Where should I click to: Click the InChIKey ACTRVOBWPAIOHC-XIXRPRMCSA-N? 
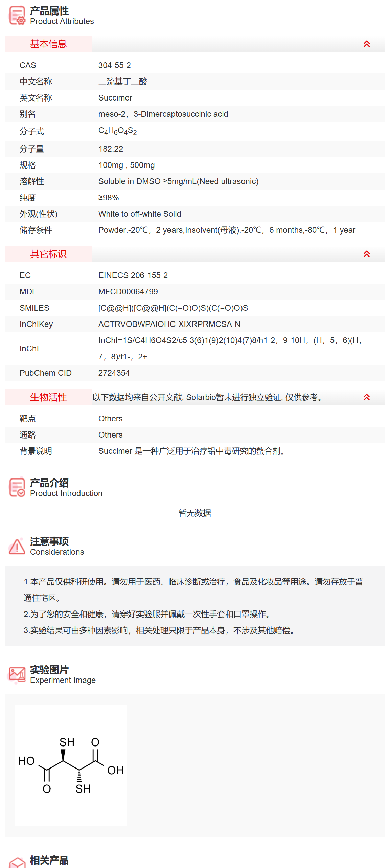click(169, 324)
